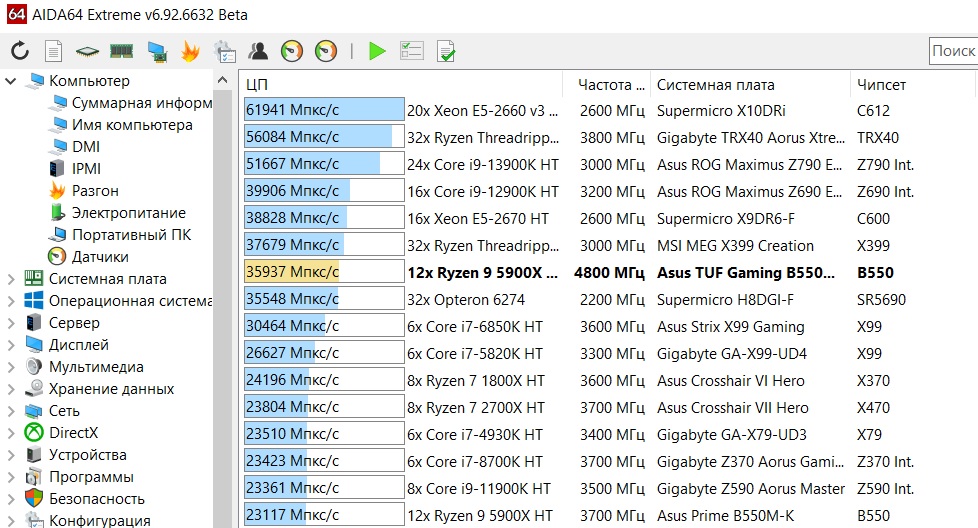Click the second orange gauge toolbar icon
This screenshot has height=528, width=978.
pos(326,51)
